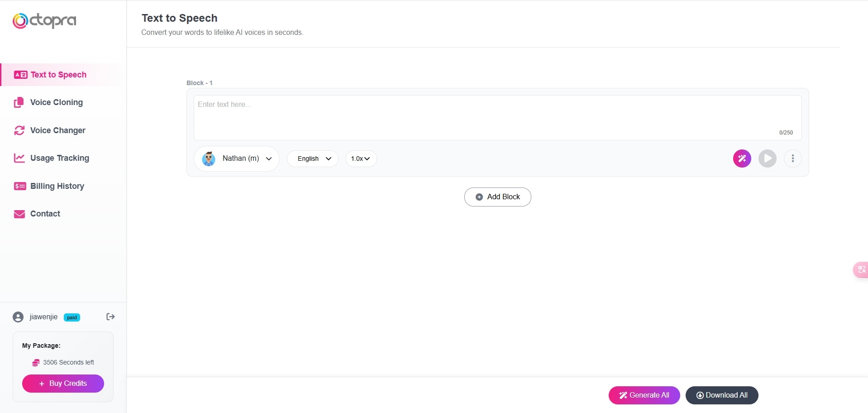Image resolution: width=868 pixels, height=413 pixels.
Task: Go to Voice Changer section
Action: [x=57, y=130]
